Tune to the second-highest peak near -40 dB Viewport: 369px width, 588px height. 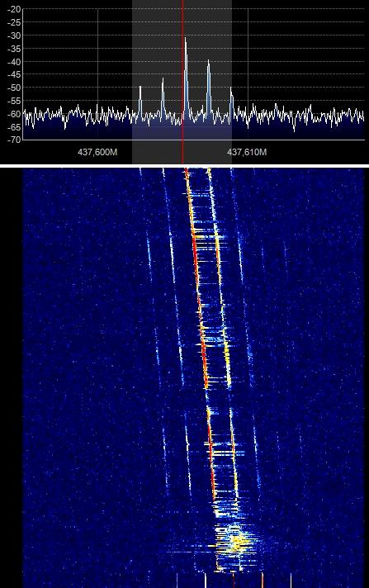209,61
